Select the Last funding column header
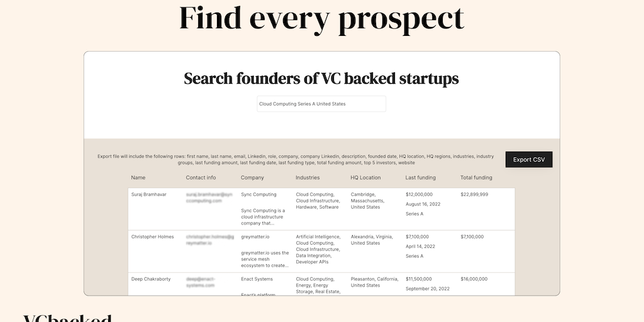 point(420,178)
